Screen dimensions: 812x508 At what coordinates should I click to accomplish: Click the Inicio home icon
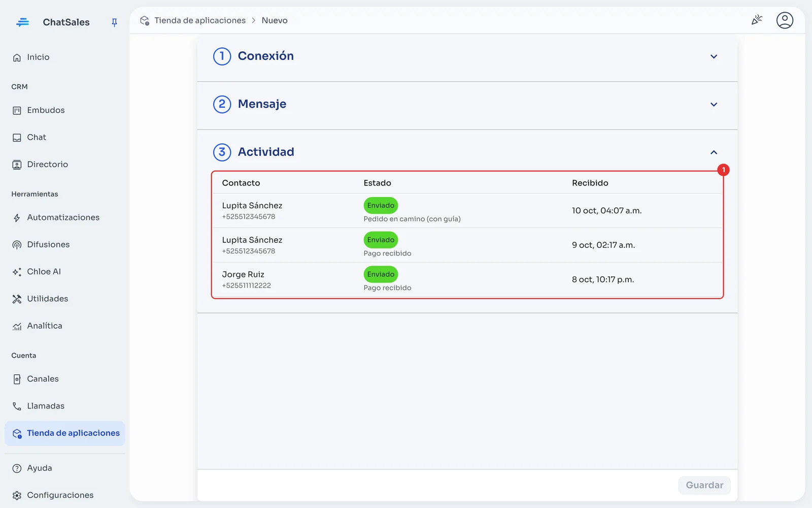17,57
